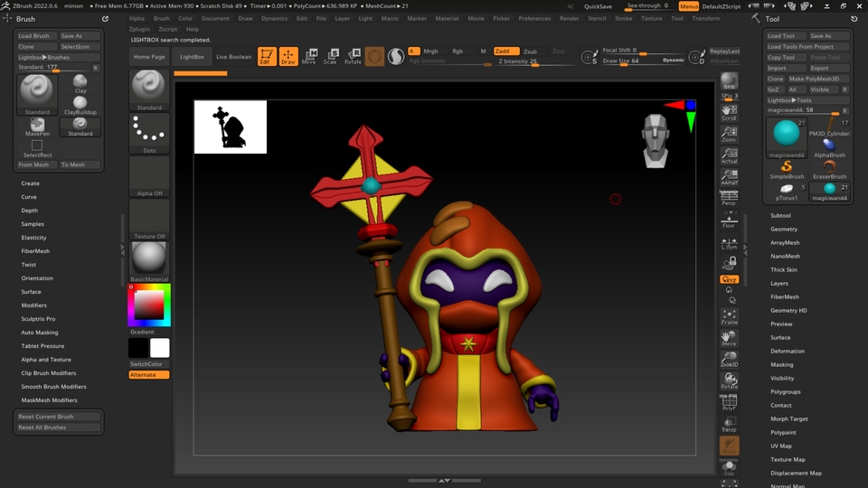
Task: Click the Solo mode icon
Action: (x=729, y=467)
